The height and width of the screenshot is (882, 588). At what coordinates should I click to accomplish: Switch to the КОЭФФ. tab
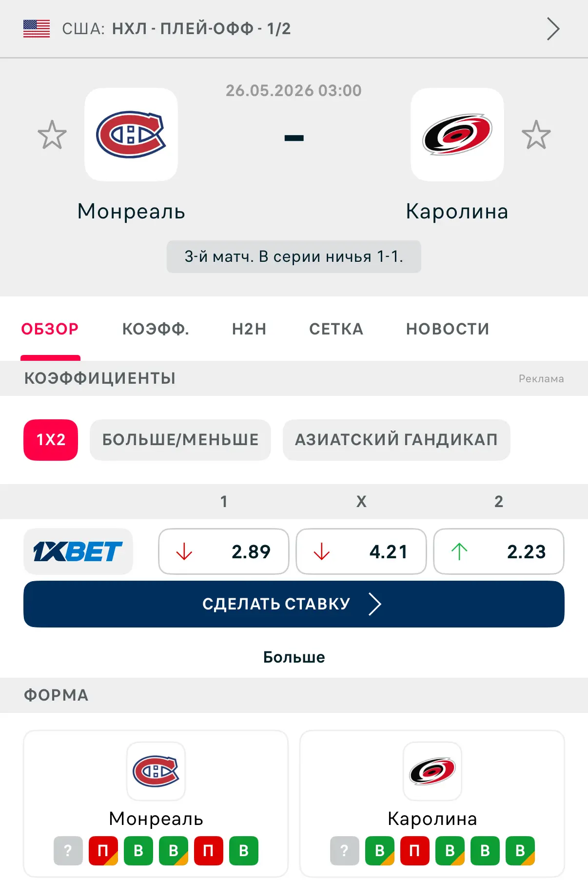coord(156,329)
